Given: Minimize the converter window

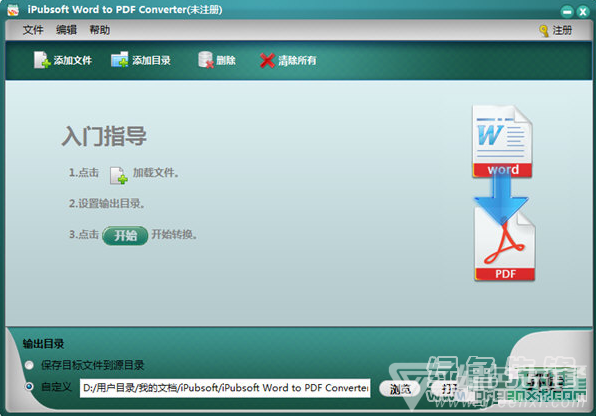Looking at the screenshot, I should (x=567, y=12).
